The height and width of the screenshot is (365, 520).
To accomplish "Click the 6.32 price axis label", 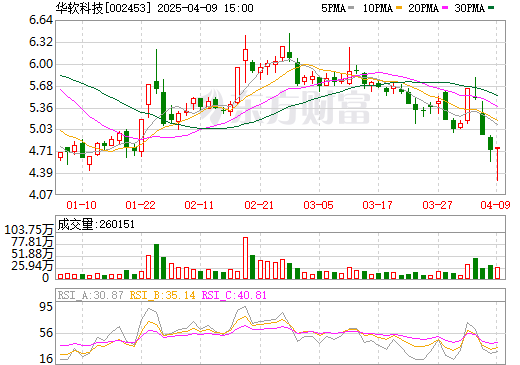I will [x=41, y=42].
